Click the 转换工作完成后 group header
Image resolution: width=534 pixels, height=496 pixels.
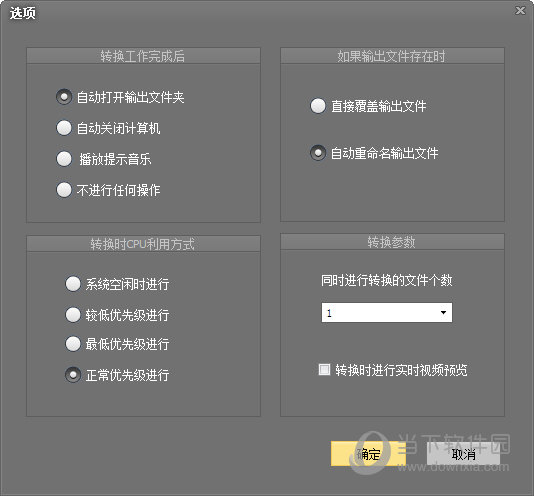point(143,56)
